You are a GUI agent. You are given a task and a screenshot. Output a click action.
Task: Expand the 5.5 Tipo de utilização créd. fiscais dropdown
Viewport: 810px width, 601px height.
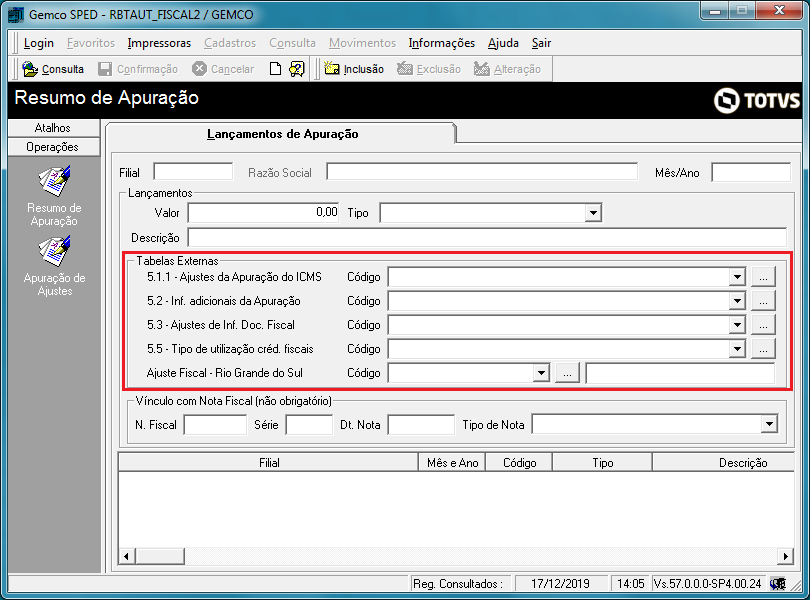[x=737, y=349]
